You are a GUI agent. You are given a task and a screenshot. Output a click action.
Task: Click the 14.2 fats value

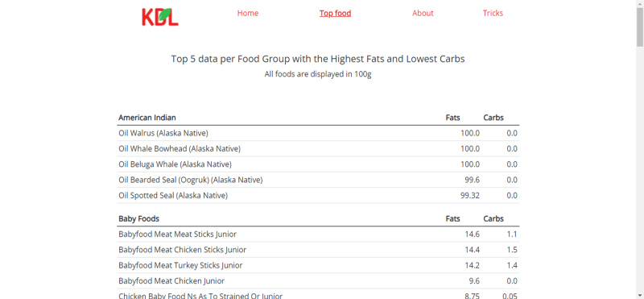473,266
